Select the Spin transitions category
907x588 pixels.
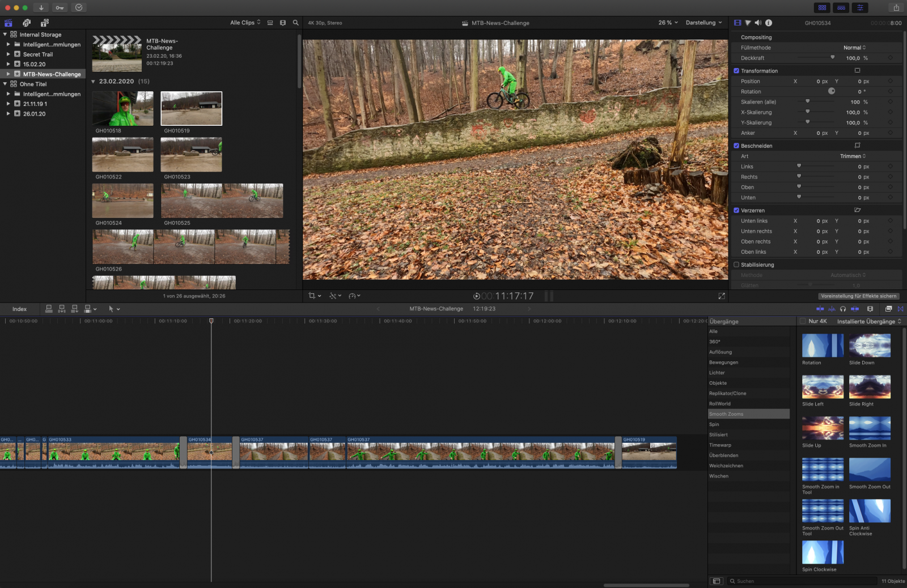point(748,424)
